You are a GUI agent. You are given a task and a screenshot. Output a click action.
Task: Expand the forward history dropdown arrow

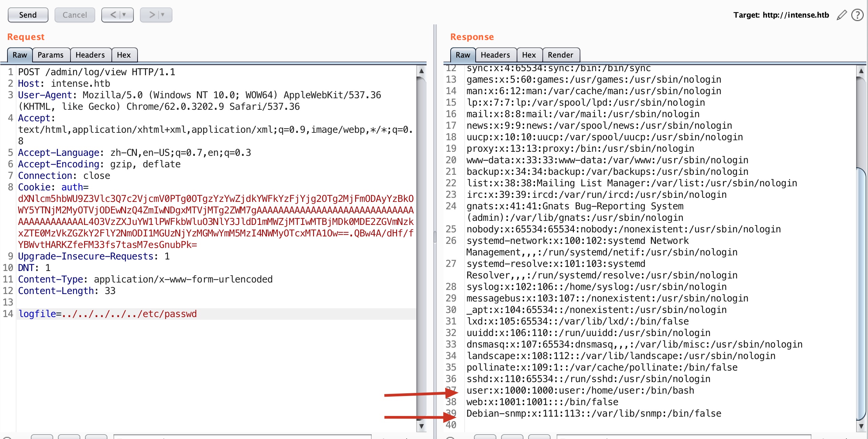click(163, 15)
